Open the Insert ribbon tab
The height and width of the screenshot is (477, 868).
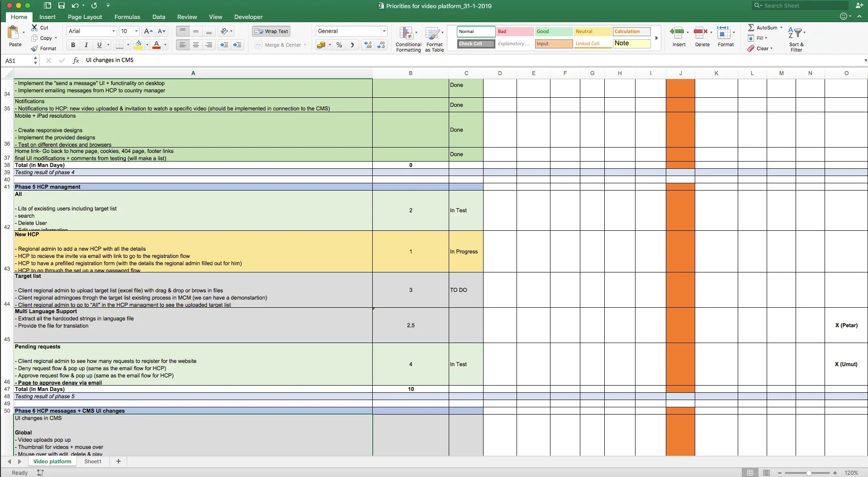[47, 17]
